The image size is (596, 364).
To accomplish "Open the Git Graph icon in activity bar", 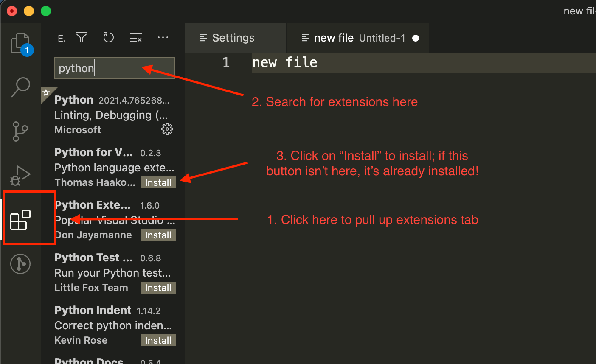I will (20, 264).
